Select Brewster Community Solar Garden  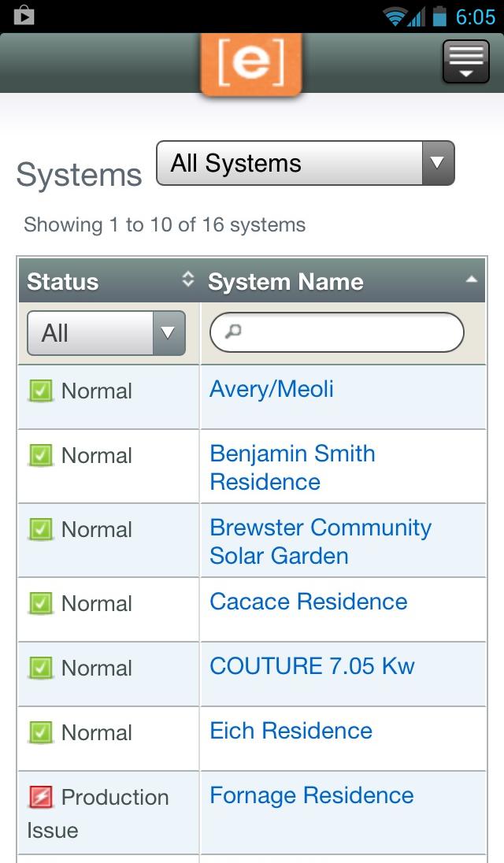(x=320, y=541)
